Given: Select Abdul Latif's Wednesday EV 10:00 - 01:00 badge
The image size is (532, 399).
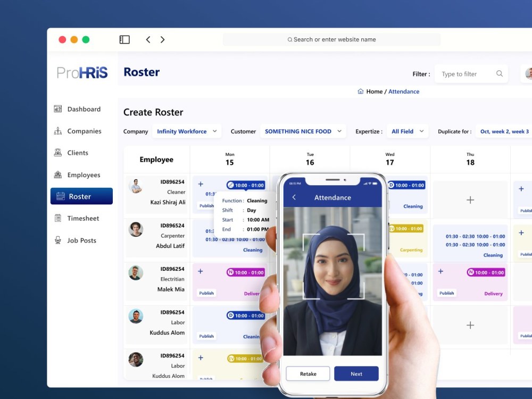Looking at the screenshot, I should pyautogui.click(x=406, y=229).
